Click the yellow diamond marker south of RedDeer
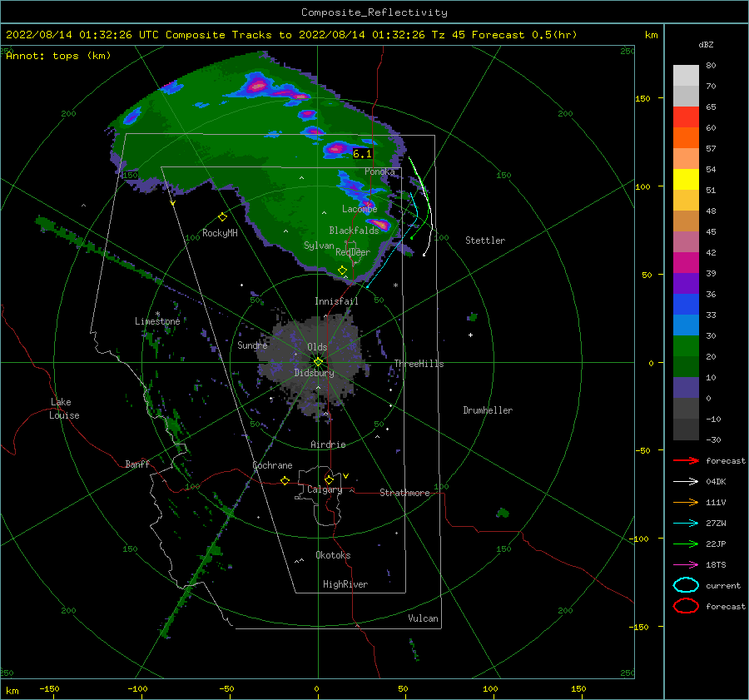Viewport: 749px width, 700px height. pyautogui.click(x=343, y=271)
